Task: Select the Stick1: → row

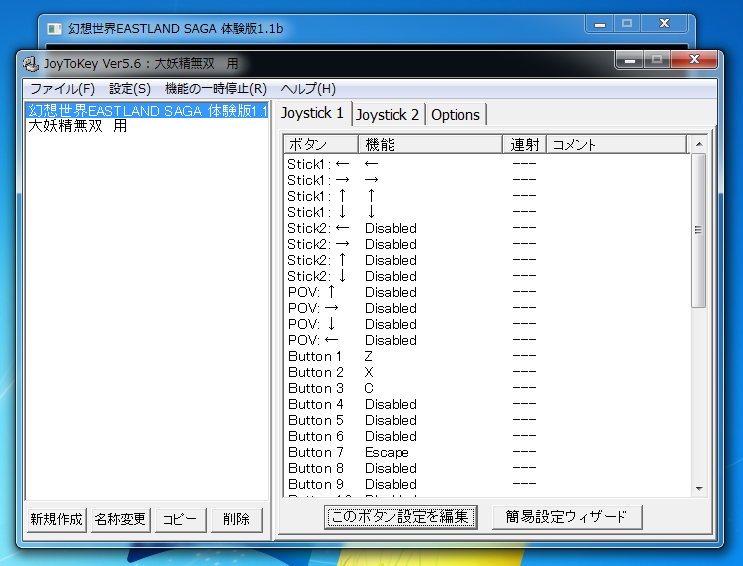Action: coord(487,180)
